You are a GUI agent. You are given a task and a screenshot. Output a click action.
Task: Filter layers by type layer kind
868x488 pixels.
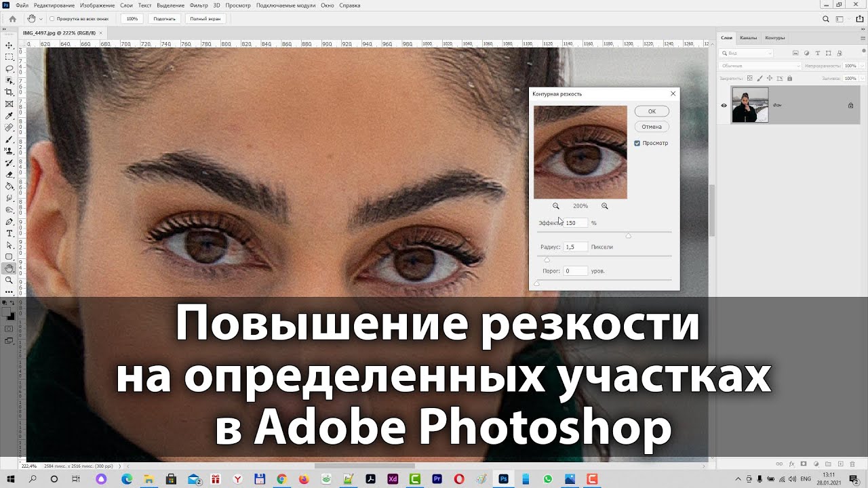817,53
